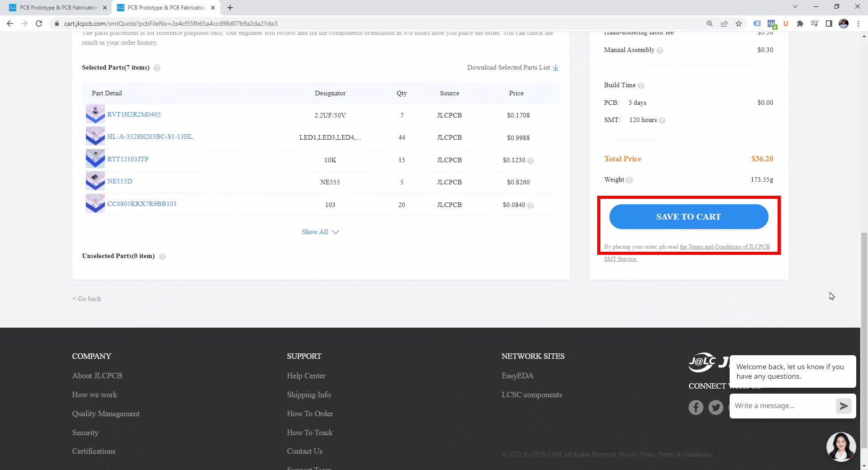Open orange U extension

click(x=786, y=23)
